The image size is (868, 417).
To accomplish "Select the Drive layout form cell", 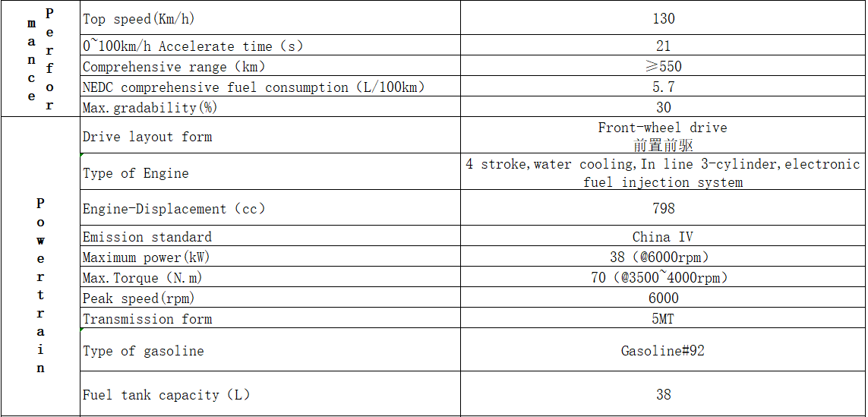I will 270,135.
